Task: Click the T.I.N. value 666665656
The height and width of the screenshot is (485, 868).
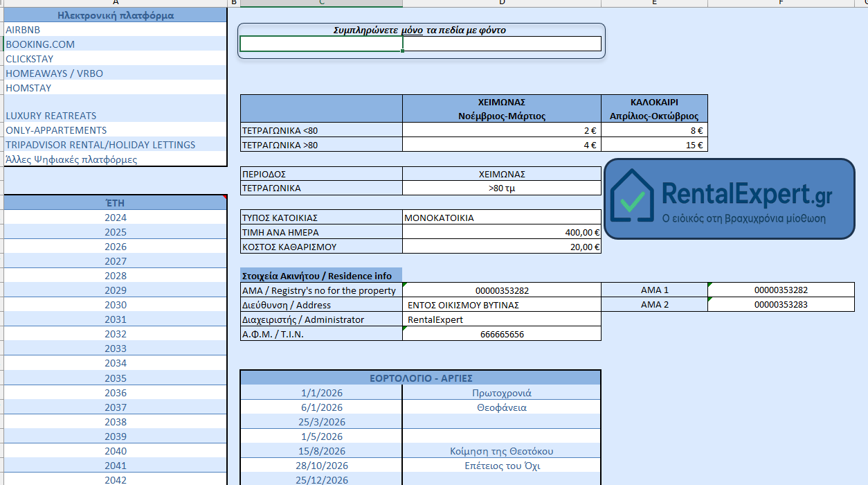Action: (x=502, y=334)
